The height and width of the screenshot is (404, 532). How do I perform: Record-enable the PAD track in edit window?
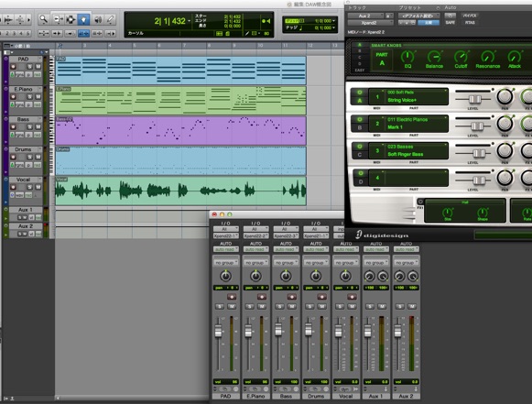[x=13, y=67]
